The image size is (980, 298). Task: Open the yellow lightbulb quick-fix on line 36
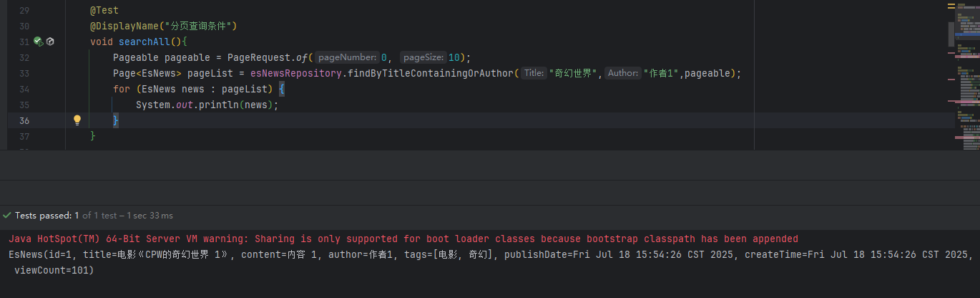[77, 120]
